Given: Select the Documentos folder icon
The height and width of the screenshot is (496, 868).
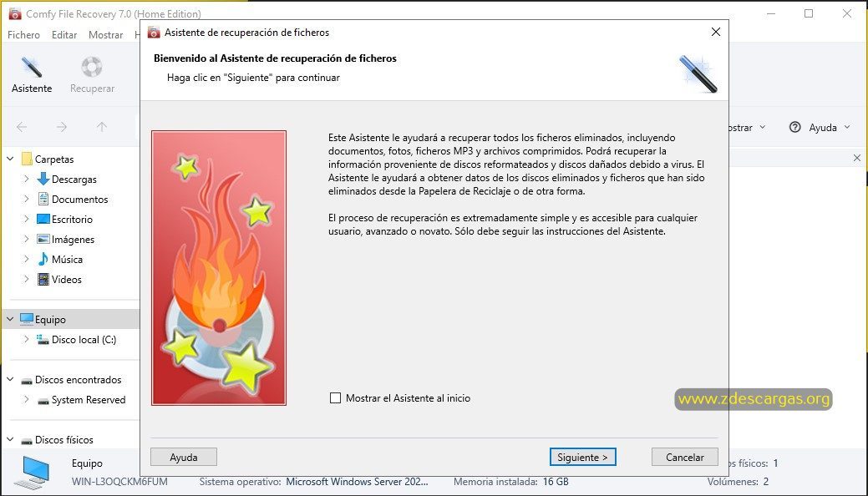Looking at the screenshot, I should 43,199.
